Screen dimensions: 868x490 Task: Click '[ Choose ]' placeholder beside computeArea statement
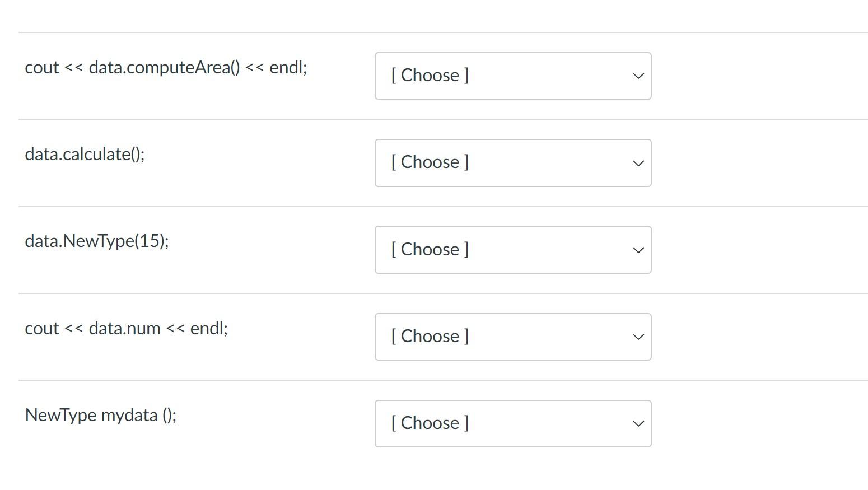click(430, 75)
